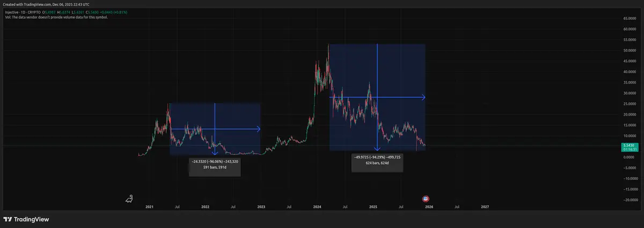Click the bar countdown timer 01:16:31

[630, 150]
